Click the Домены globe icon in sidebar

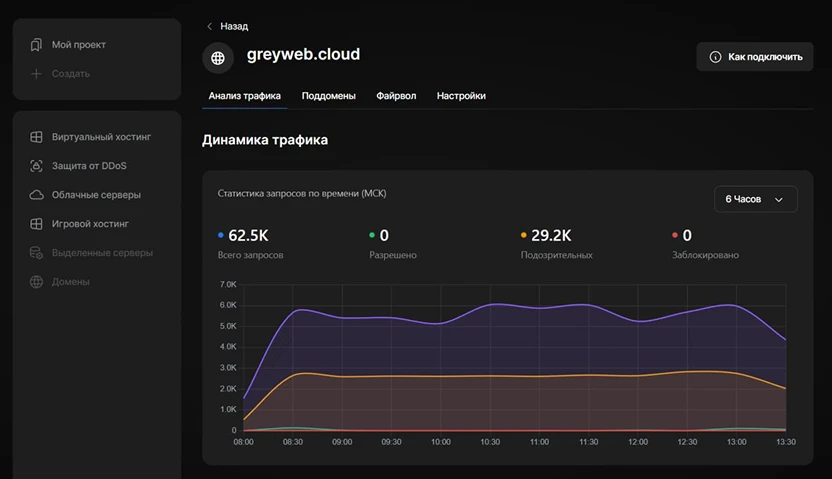pyautogui.click(x=36, y=282)
